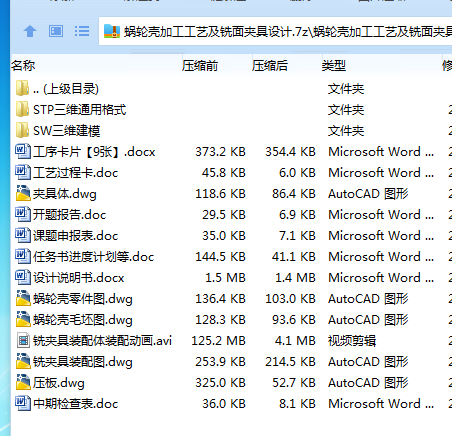Select the folder icon for .. (上级目录)
452x436 pixels.
coord(22,88)
